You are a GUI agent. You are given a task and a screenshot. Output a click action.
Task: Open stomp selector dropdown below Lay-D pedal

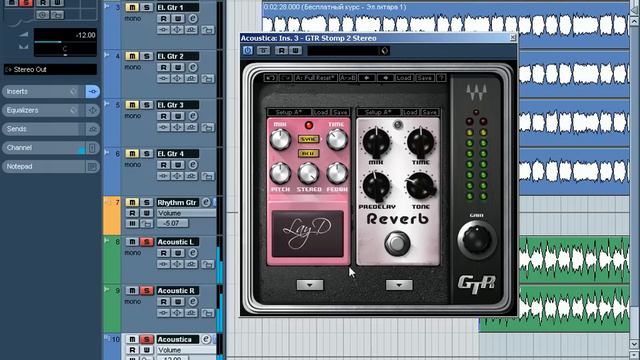tap(310, 285)
